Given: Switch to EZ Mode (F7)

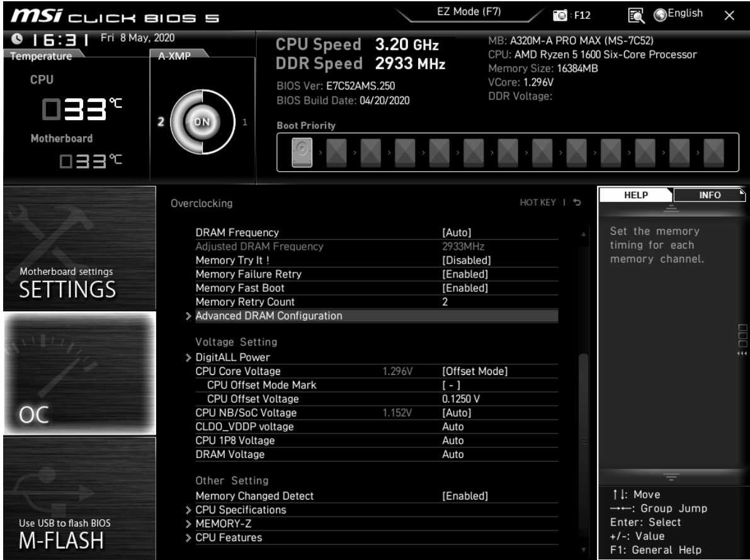Looking at the screenshot, I should [x=469, y=12].
